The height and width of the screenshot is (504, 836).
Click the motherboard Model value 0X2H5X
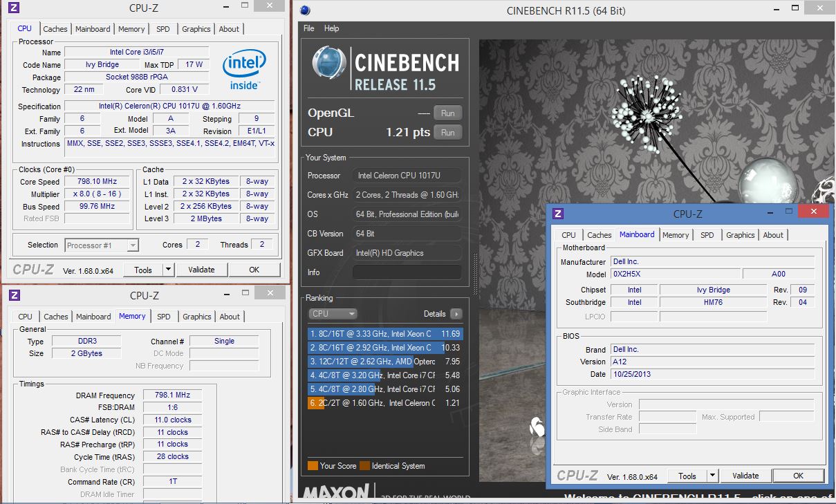(x=675, y=274)
